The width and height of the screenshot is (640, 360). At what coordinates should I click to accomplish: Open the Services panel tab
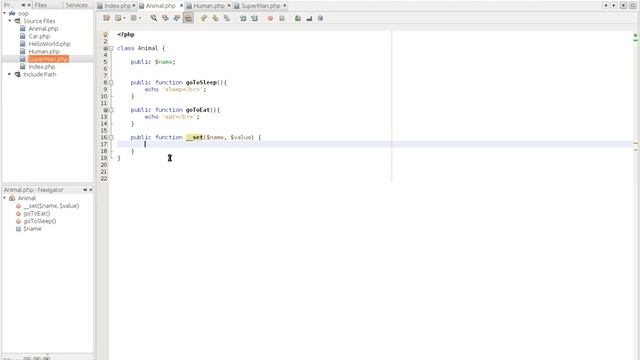click(x=76, y=5)
